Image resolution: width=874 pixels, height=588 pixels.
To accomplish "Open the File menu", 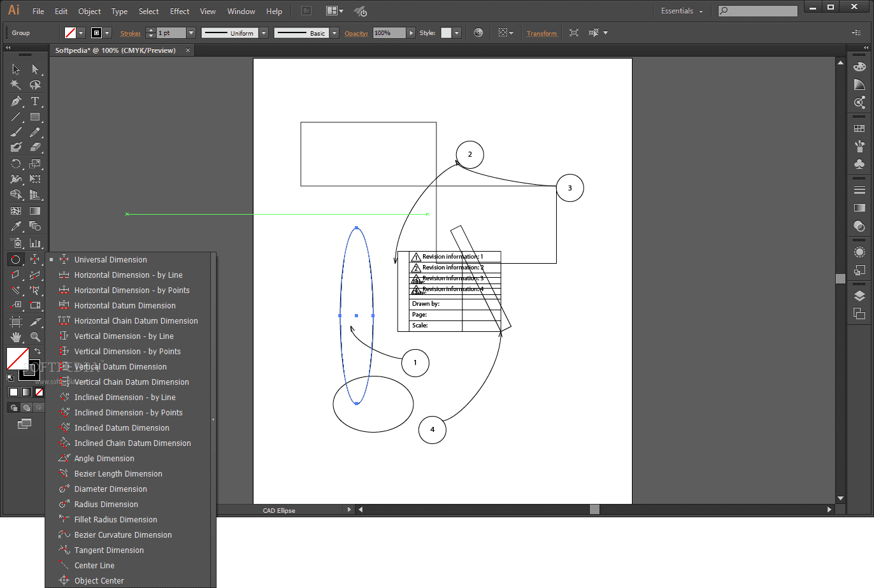I will [38, 11].
